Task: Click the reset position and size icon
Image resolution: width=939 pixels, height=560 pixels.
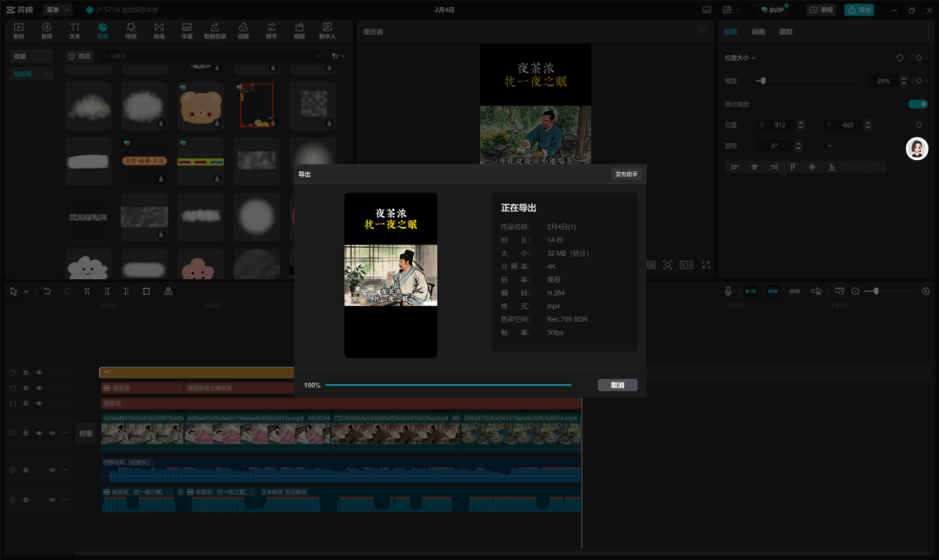Action: tap(900, 58)
